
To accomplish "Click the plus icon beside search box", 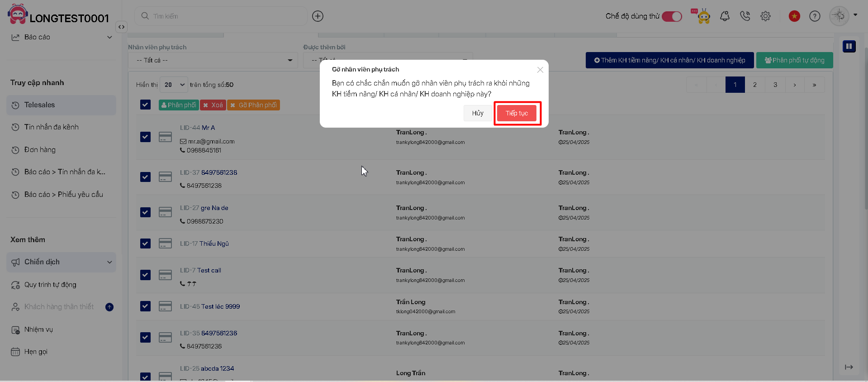I will tap(318, 16).
